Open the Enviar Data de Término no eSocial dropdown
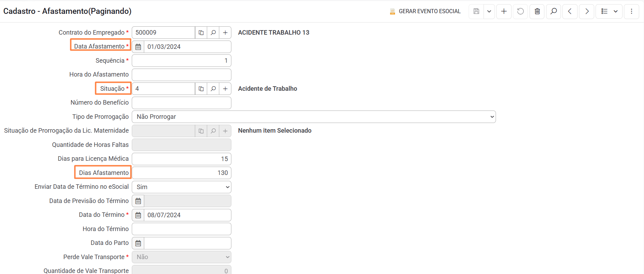Screen dimensions: 644x274 tap(181, 187)
